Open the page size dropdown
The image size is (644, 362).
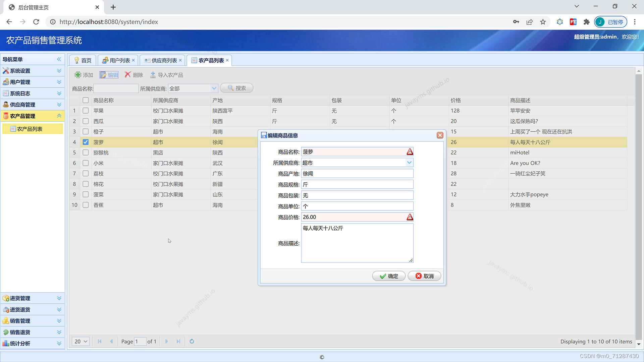81,341
